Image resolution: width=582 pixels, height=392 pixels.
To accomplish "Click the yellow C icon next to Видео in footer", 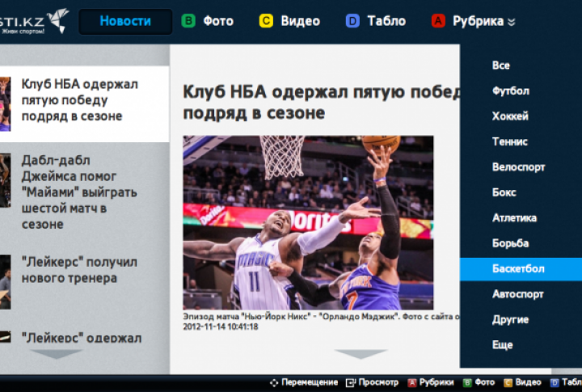I will pos(508,383).
